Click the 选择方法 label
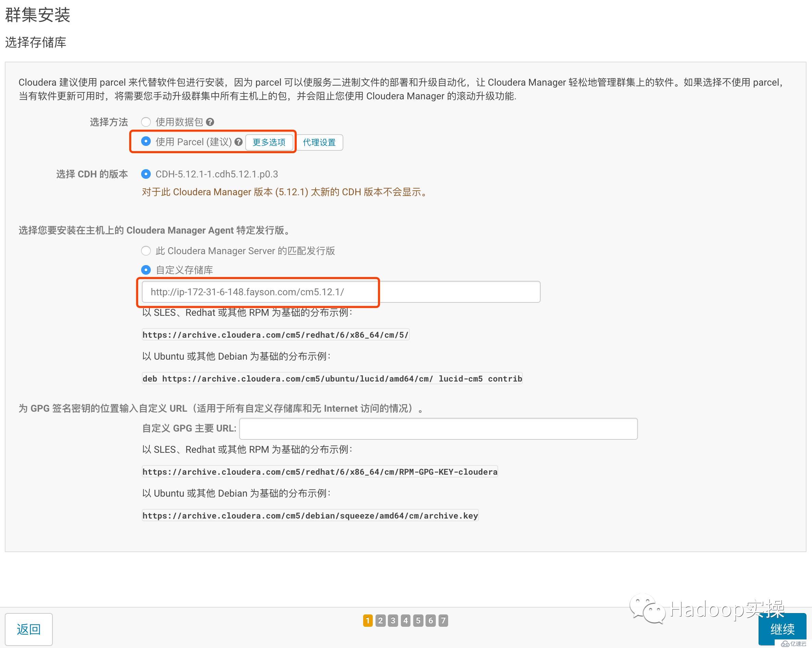 [109, 122]
